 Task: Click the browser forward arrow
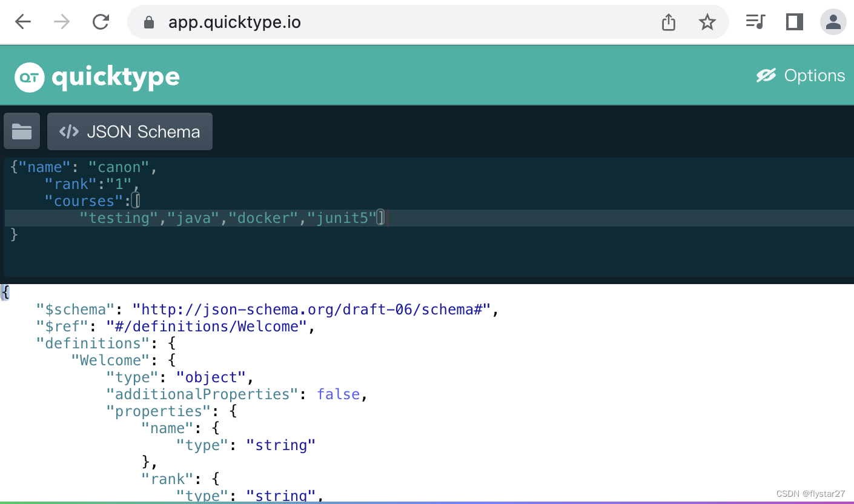coord(62,22)
